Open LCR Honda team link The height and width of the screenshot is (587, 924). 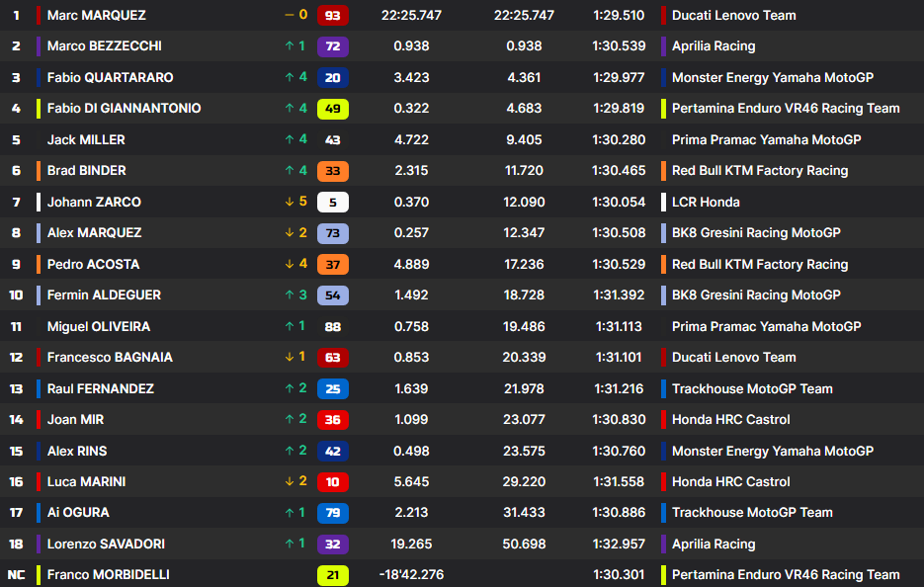[705, 203]
